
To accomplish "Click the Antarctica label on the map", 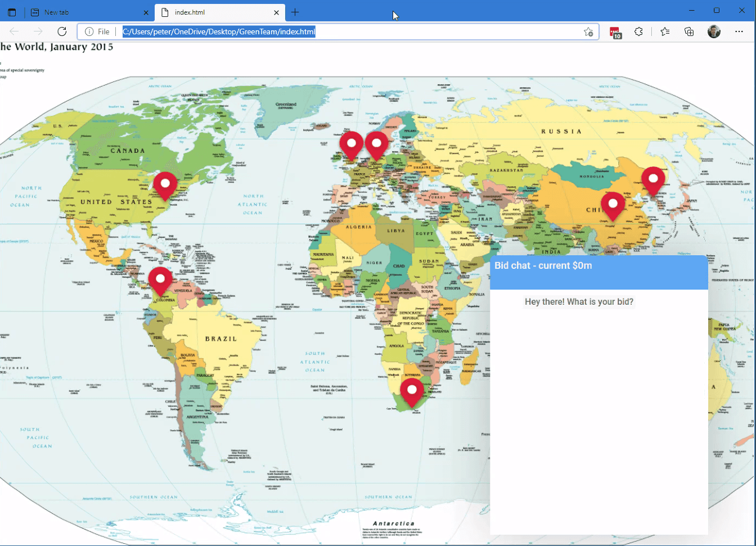I will (x=393, y=524).
